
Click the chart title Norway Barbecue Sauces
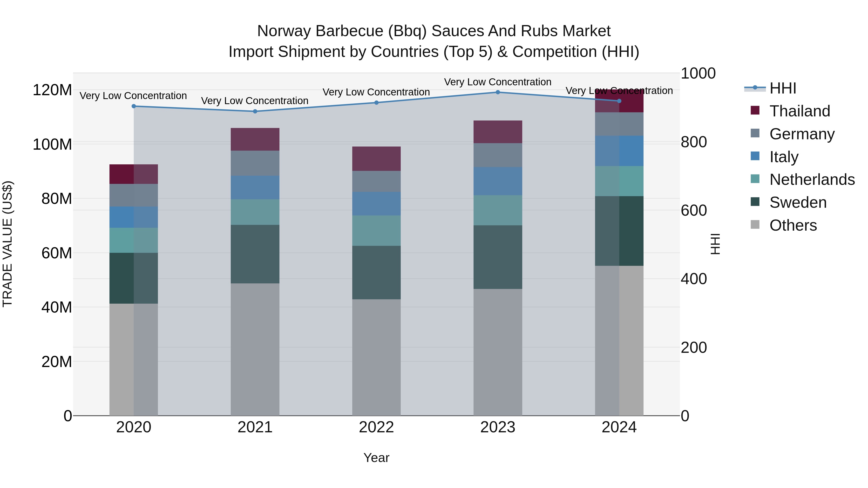434,31
